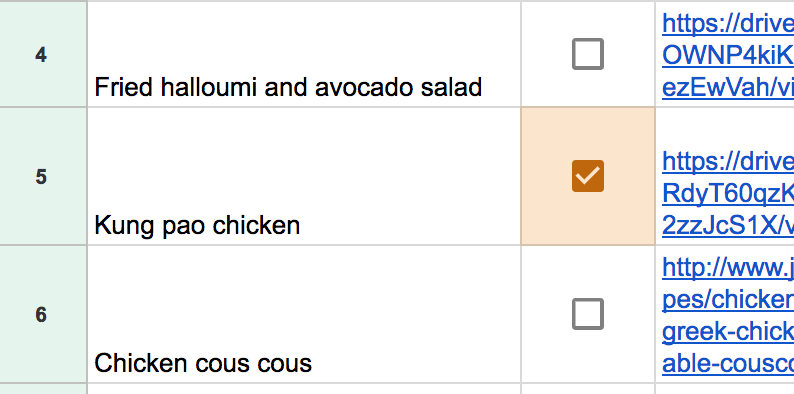Select the row 5 header
Viewport: 794px width, 394px height.
[43, 176]
